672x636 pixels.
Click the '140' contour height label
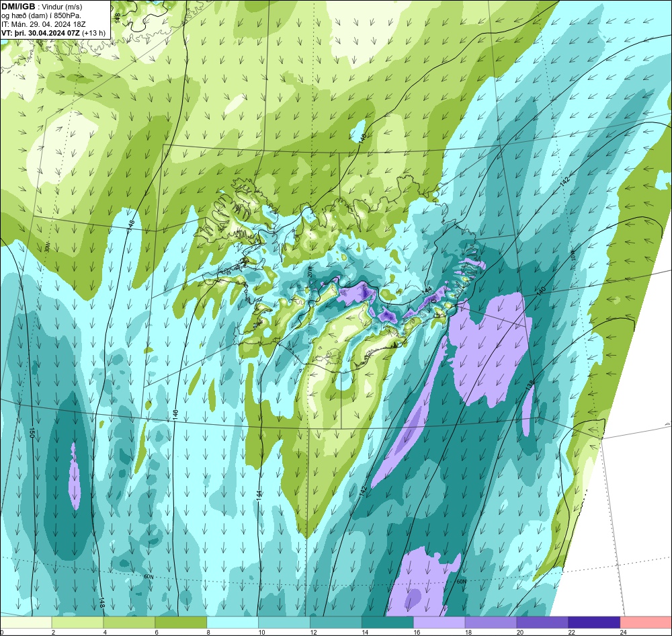[x=541, y=290]
